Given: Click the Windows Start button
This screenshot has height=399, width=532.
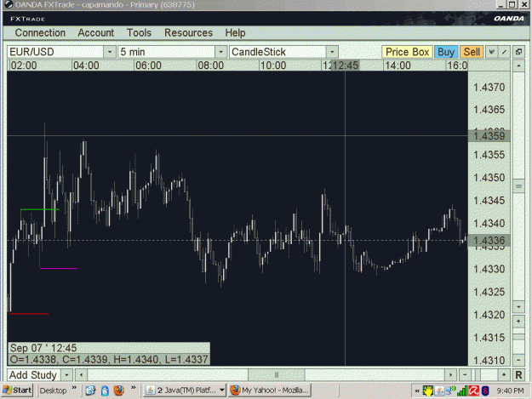Looking at the screenshot, I should coord(18,390).
